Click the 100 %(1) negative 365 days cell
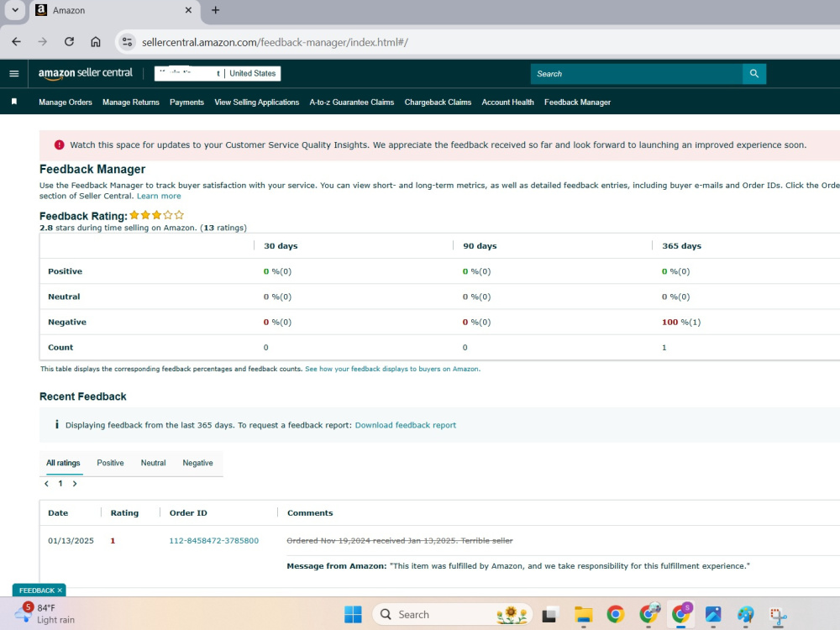The height and width of the screenshot is (630, 840). (x=681, y=322)
